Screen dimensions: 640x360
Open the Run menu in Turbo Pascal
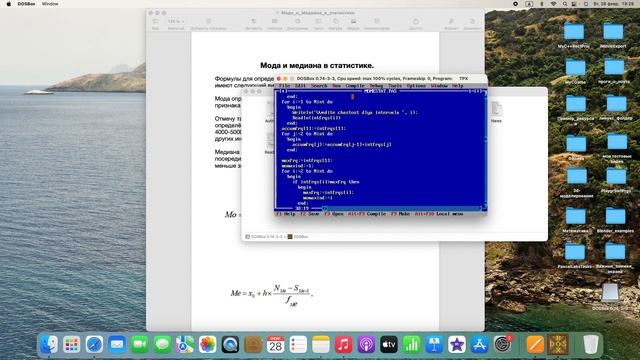[336, 86]
